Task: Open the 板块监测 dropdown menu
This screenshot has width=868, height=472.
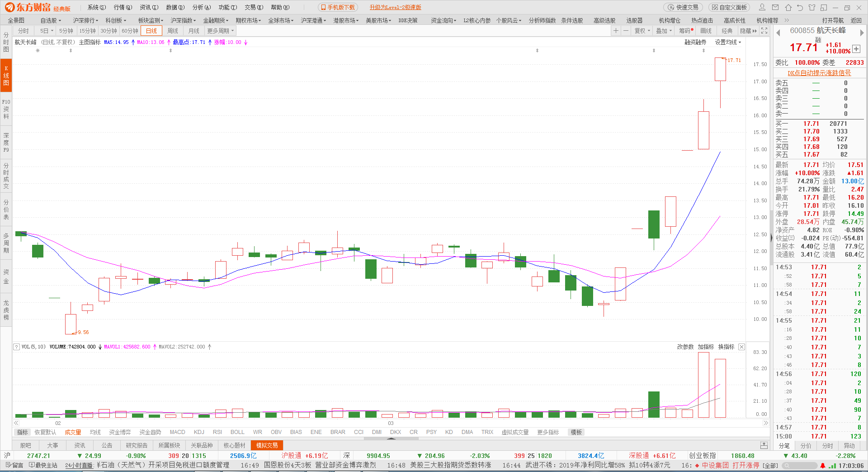Action: [151, 20]
